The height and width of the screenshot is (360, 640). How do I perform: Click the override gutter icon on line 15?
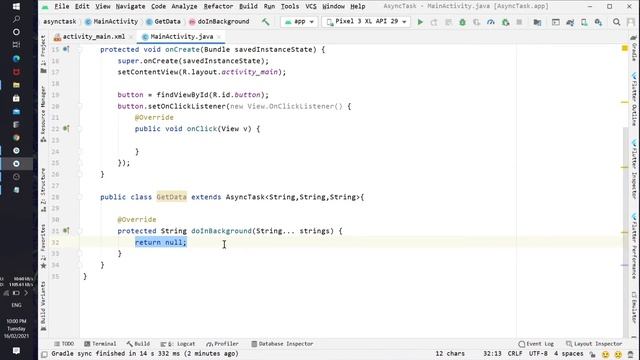66,49
